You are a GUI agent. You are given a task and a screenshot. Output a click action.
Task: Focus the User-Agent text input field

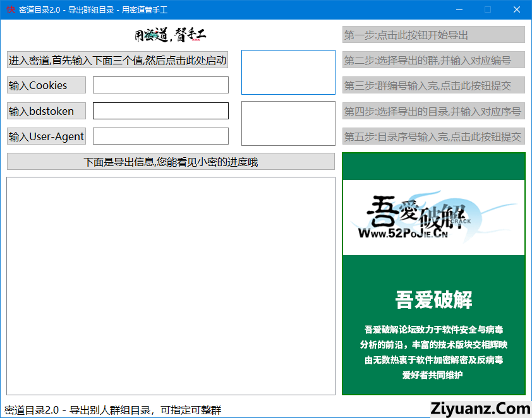tap(160, 136)
